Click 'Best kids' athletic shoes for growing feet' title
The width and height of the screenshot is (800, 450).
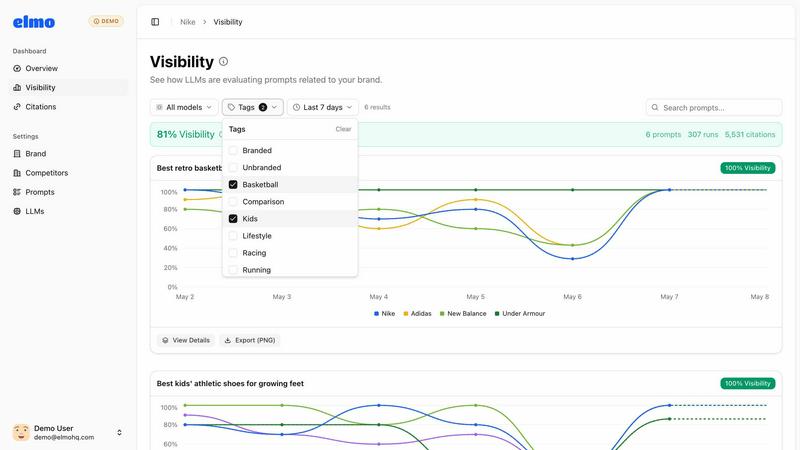[230, 383]
